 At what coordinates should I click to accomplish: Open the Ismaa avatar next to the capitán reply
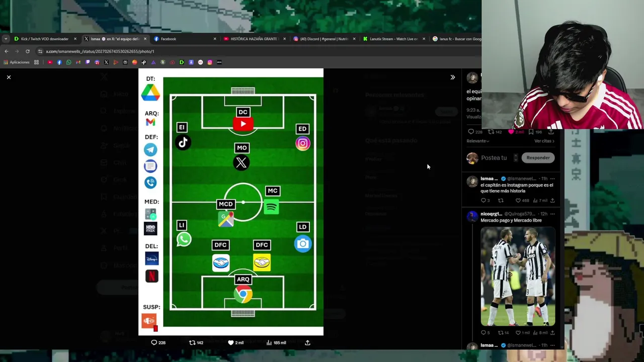pyautogui.click(x=472, y=182)
